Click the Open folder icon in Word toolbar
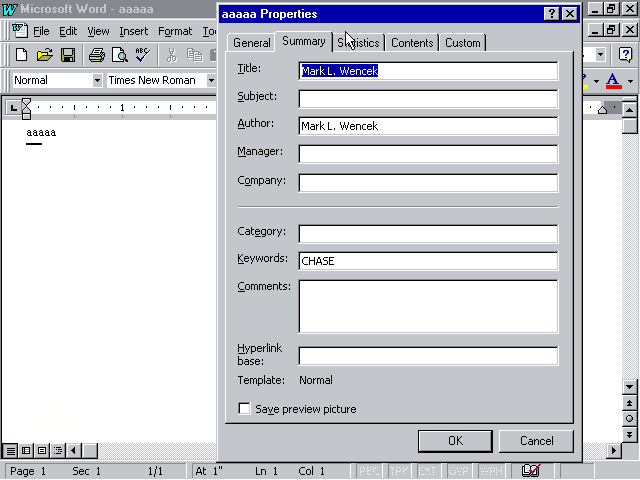640x480 pixels. [x=44, y=55]
